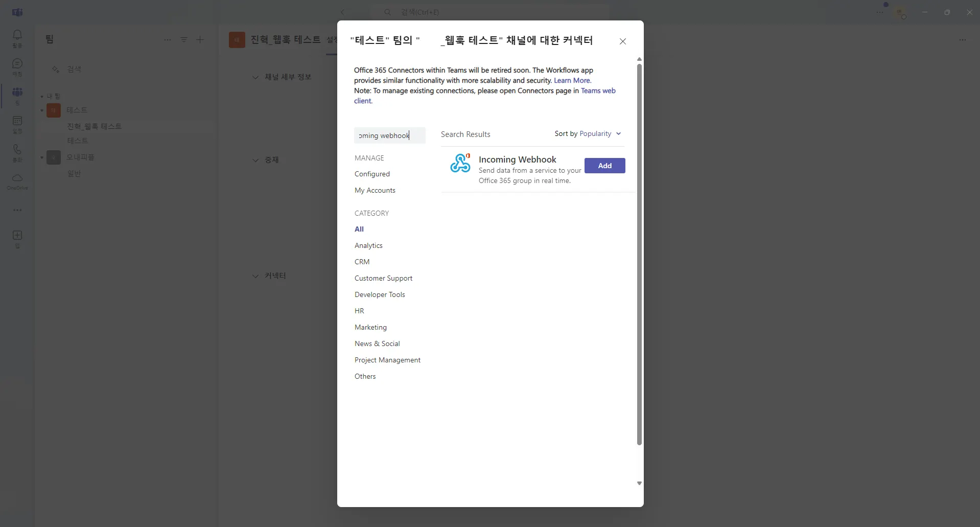The width and height of the screenshot is (980, 527).
Task: Open the Sort by Popularity dropdown
Action: [x=588, y=134]
